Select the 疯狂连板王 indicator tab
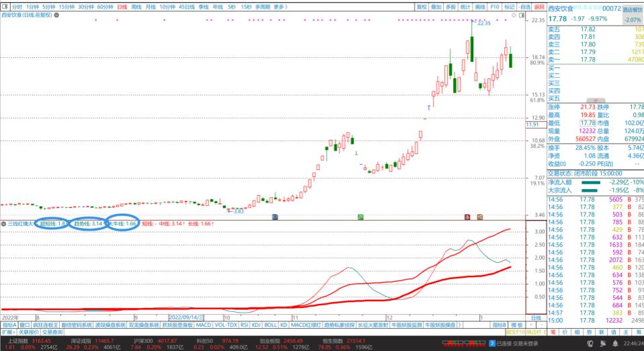 pyautogui.click(x=46, y=325)
